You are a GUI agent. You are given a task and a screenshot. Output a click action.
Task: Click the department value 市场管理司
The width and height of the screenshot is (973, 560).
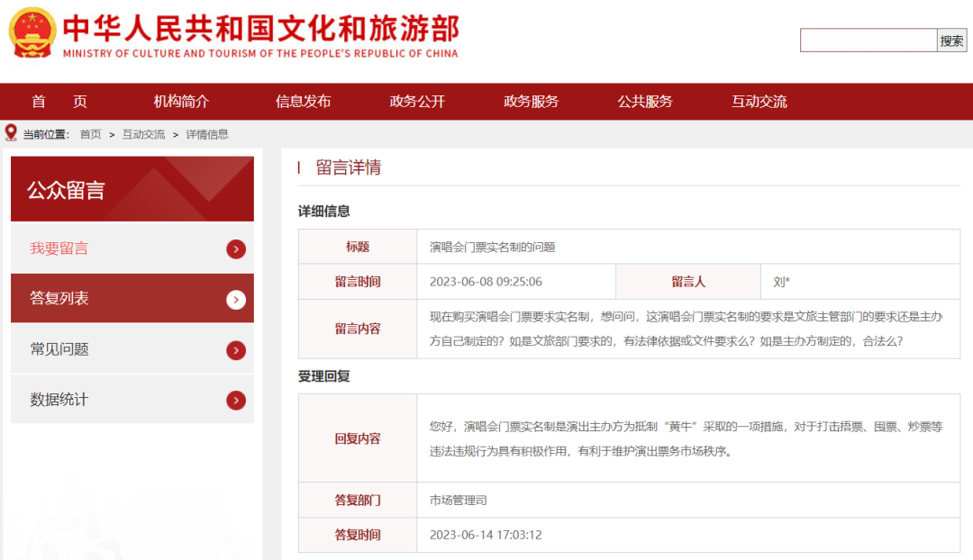coord(458,501)
